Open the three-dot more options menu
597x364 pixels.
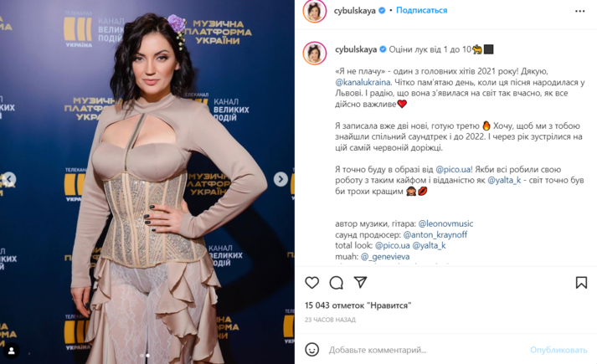pyautogui.click(x=580, y=11)
